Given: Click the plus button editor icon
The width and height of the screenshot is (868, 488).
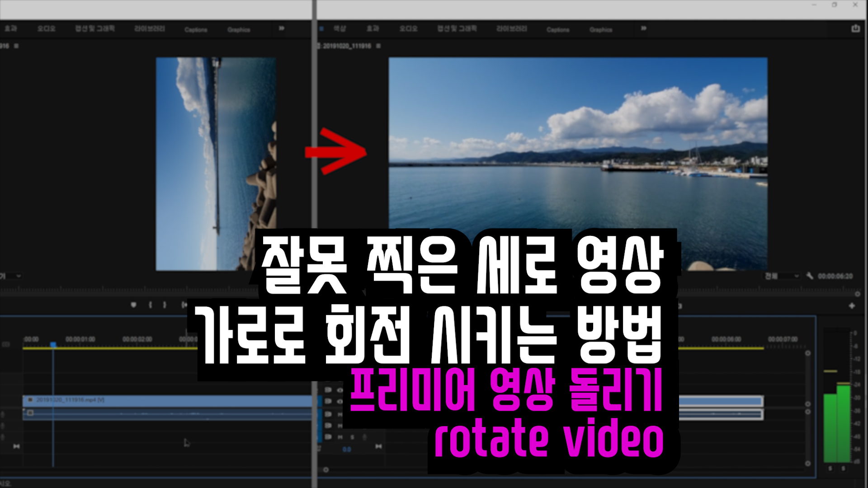Looking at the screenshot, I should [x=852, y=306].
